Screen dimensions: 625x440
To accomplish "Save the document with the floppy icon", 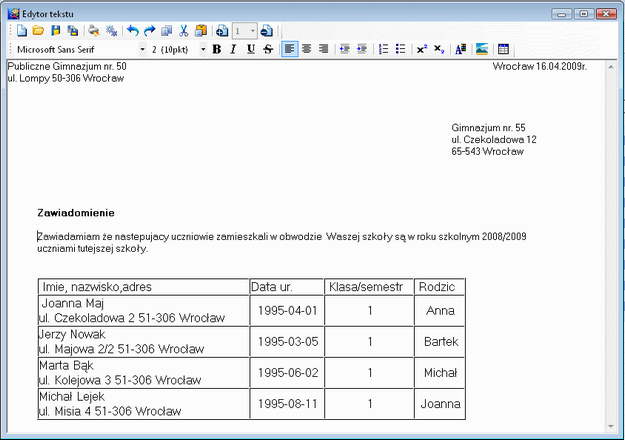I will pyautogui.click(x=55, y=31).
